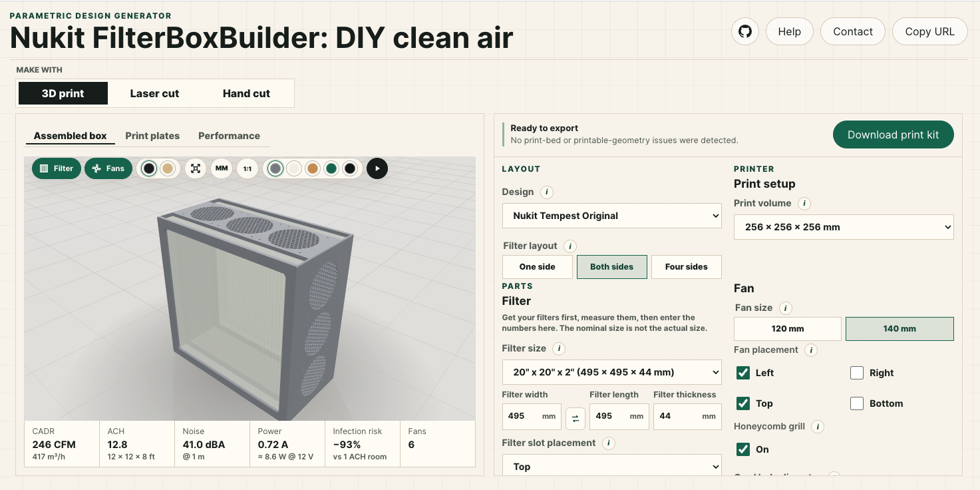Click the ACH value 12.8
The image size is (980, 490).
(118, 445)
